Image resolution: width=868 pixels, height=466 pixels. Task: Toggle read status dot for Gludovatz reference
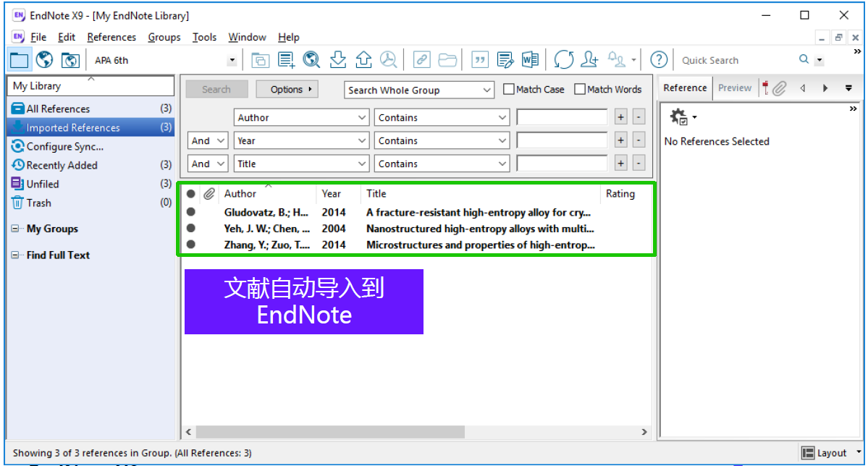[x=191, y=212]
